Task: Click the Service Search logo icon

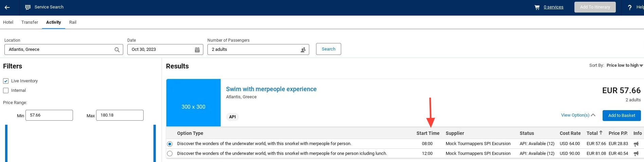Action: click(x=28, y=7)
